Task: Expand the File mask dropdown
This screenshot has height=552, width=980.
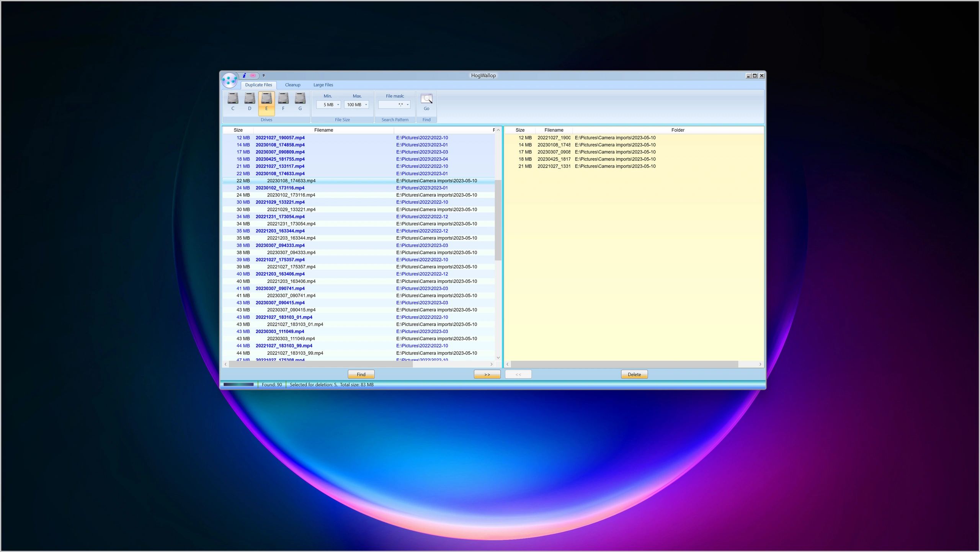Action: pyautogui.click(x=408, y=105)
